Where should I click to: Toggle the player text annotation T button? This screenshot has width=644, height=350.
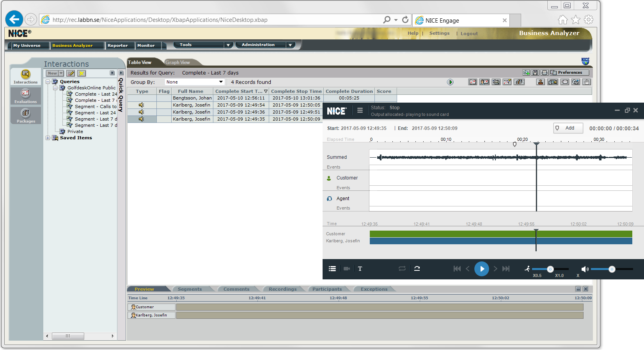(360, 268)
